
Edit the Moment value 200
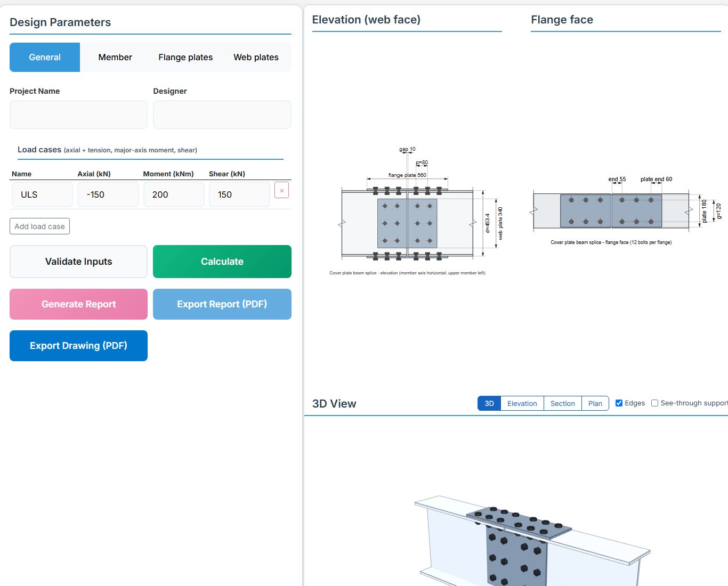coord(174,194)
